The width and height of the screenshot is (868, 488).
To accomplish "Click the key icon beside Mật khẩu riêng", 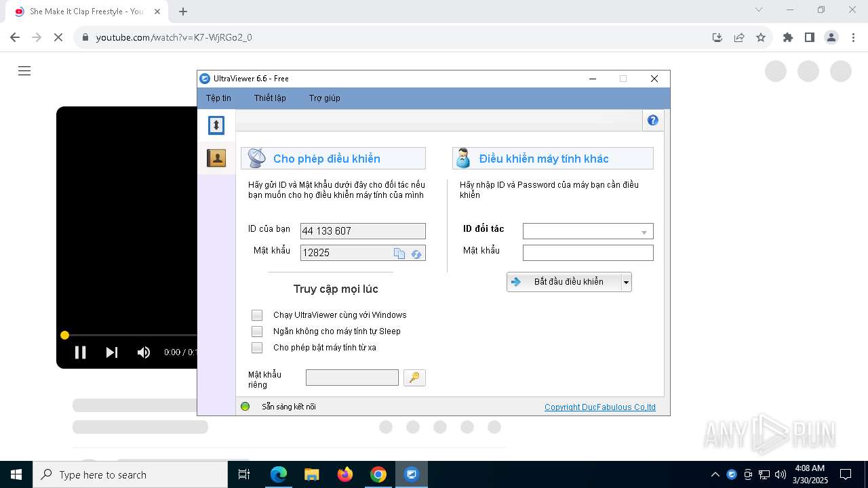I will 414,378.
